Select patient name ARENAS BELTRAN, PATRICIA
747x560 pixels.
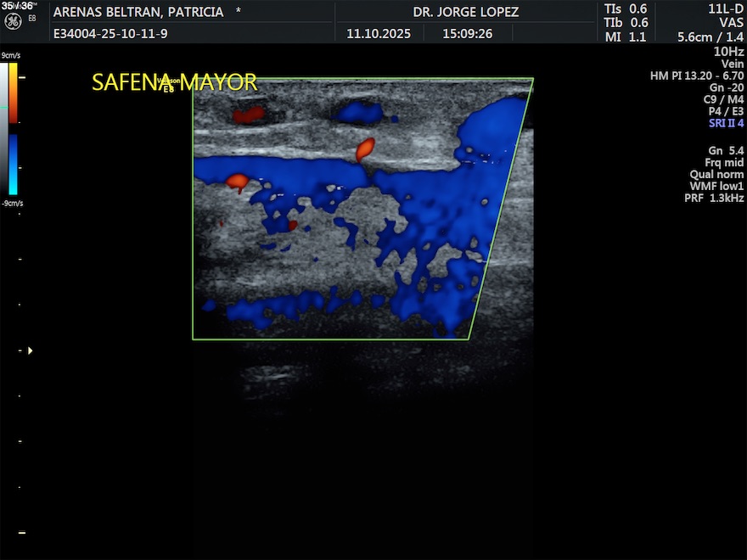[138, 12]
